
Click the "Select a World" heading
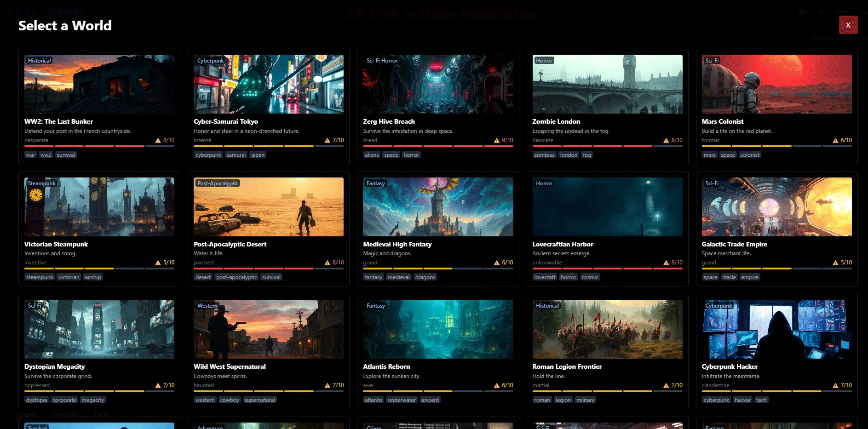coord(65,25)
